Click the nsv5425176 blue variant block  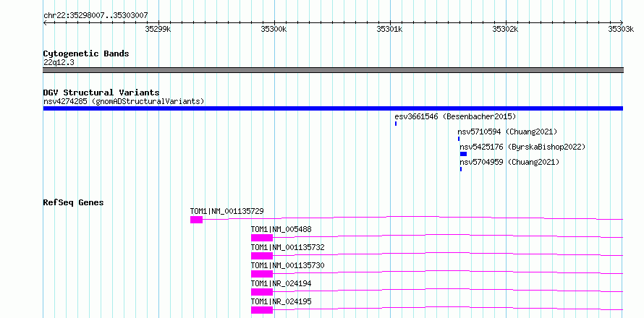point(463,154)
